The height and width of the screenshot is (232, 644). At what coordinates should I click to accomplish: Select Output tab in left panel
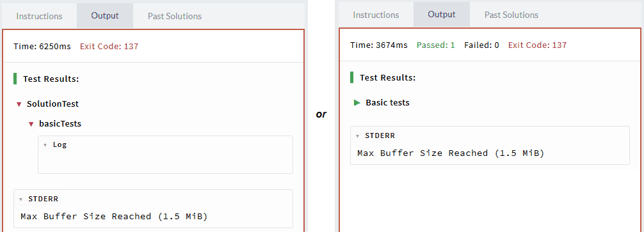click(x=105, y=16)
